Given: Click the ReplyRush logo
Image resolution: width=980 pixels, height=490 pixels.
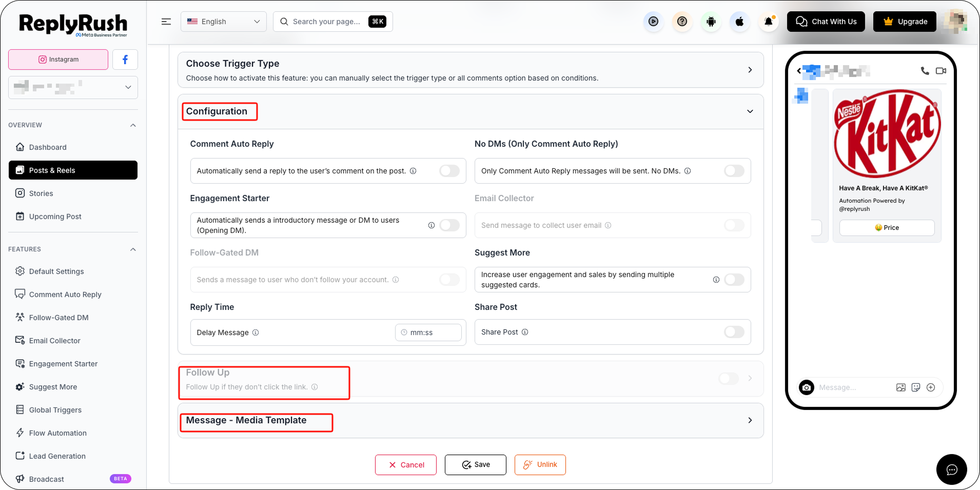Looking at the screenshot, I should (x=73, y=25).
